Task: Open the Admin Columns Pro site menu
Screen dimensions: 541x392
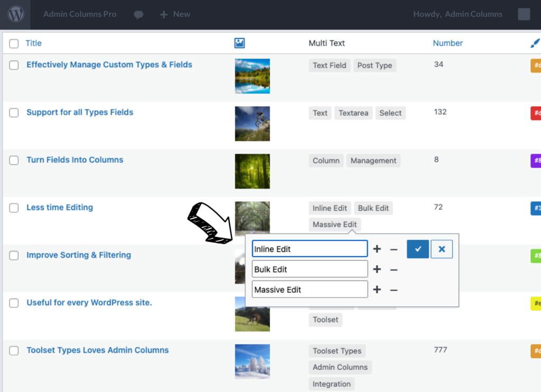Action: tap(80, 14)
